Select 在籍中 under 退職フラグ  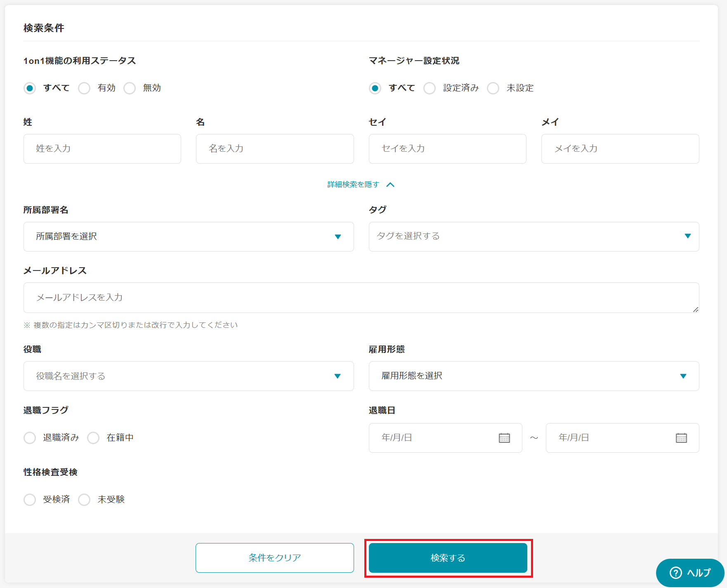(x=93, y=438)
